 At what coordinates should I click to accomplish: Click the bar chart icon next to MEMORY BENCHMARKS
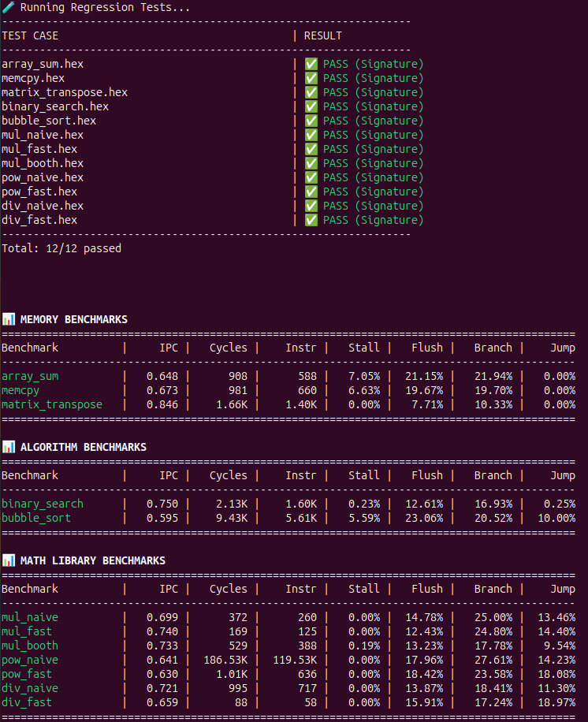(x=8, y=319)
